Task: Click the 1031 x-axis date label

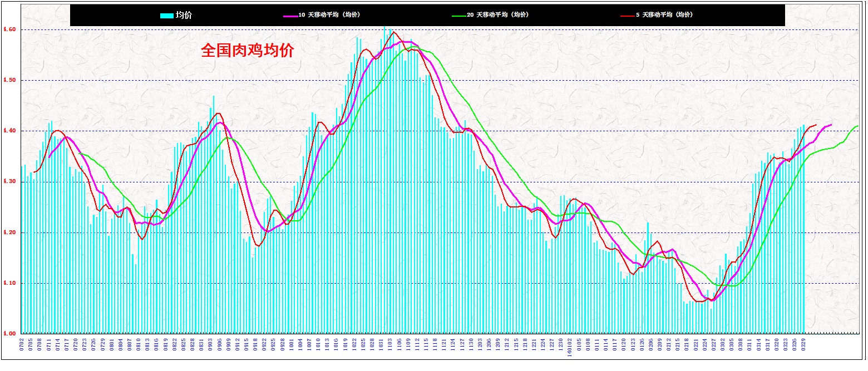Action: tap(382, 345)
